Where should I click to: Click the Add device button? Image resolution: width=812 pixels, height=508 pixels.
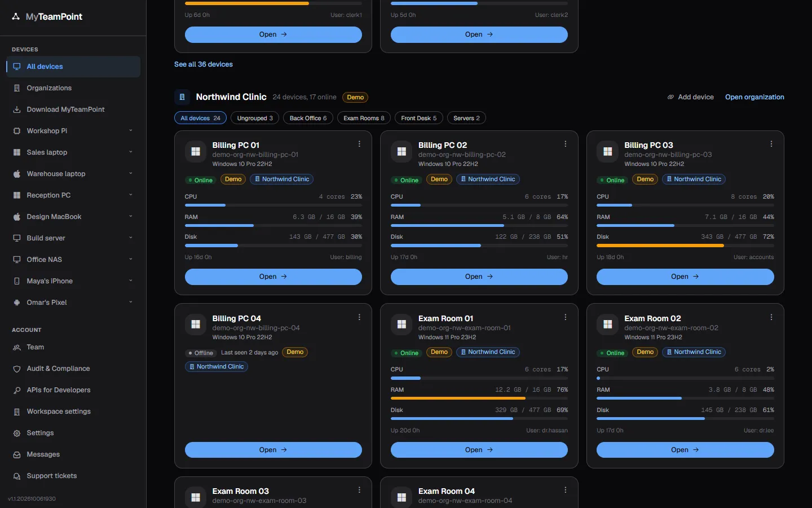(690, 97)
